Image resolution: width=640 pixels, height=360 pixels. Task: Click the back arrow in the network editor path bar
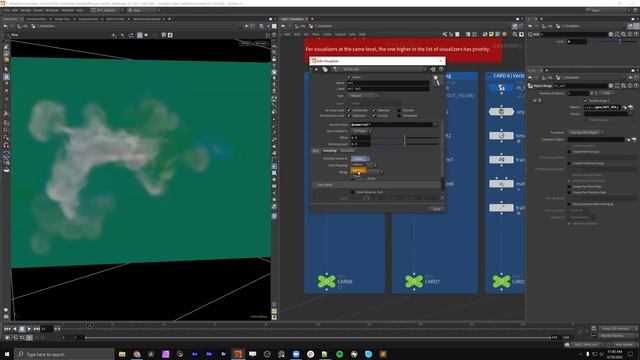tap(283, 26)
